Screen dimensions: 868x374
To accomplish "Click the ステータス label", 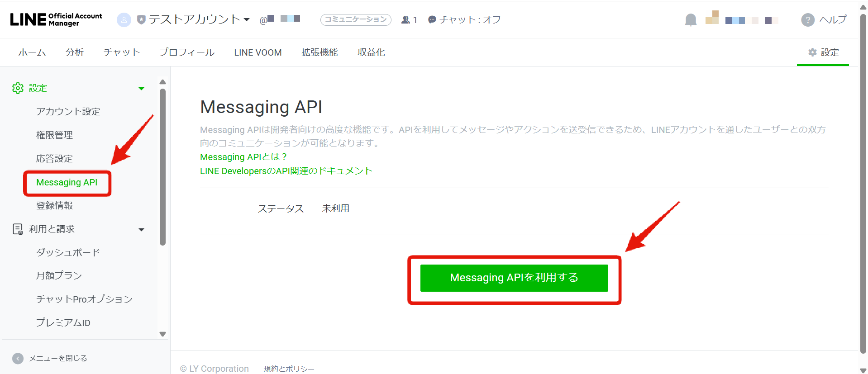I will 281,208.
